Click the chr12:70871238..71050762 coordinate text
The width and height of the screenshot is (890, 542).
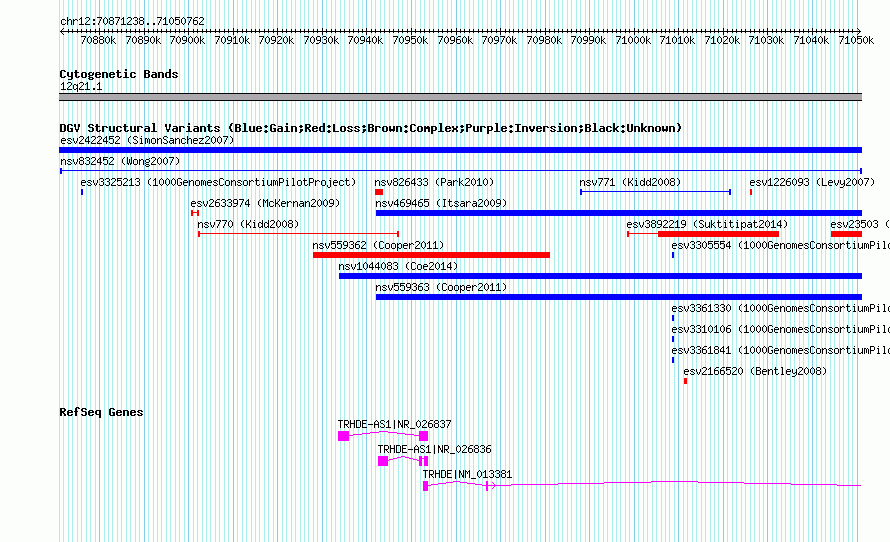[132, 22]
